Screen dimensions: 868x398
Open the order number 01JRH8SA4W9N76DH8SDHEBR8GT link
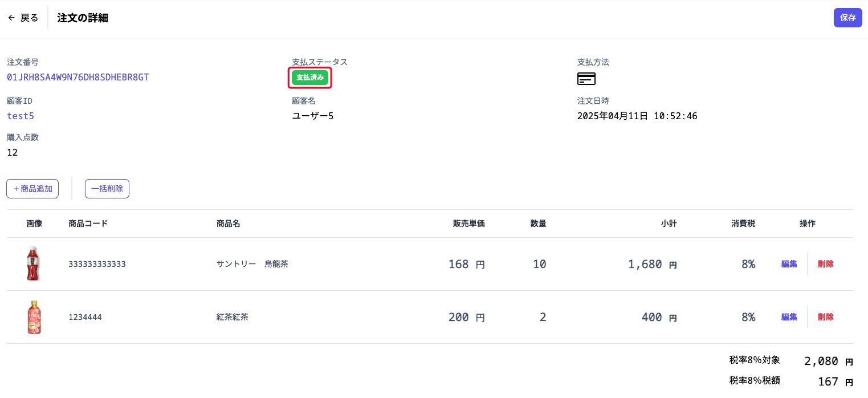pos(78,77)
